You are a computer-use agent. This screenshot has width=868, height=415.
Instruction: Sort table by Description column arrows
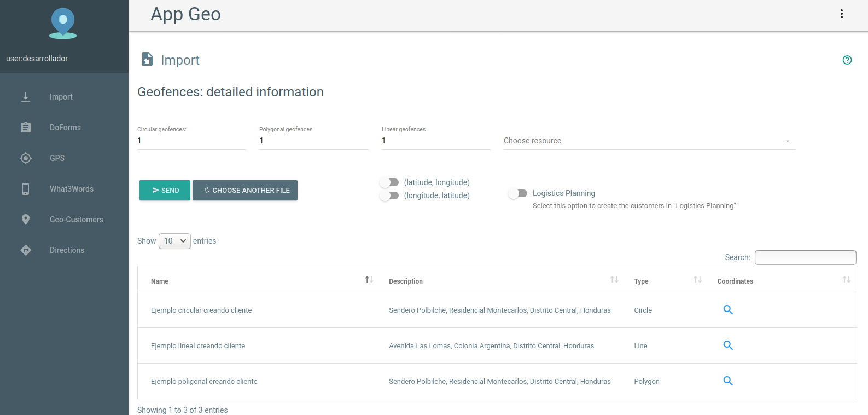[x=614, y=280]
